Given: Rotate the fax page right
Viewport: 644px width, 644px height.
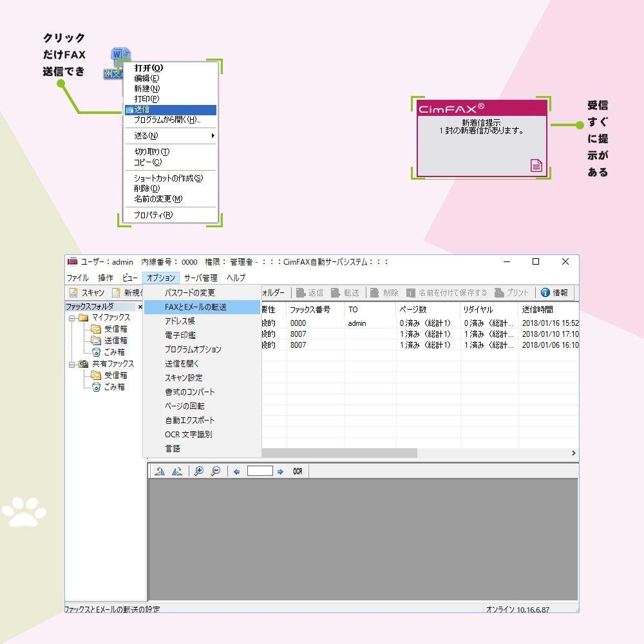Looking at the screenshot, I should (x=177, y=471).
